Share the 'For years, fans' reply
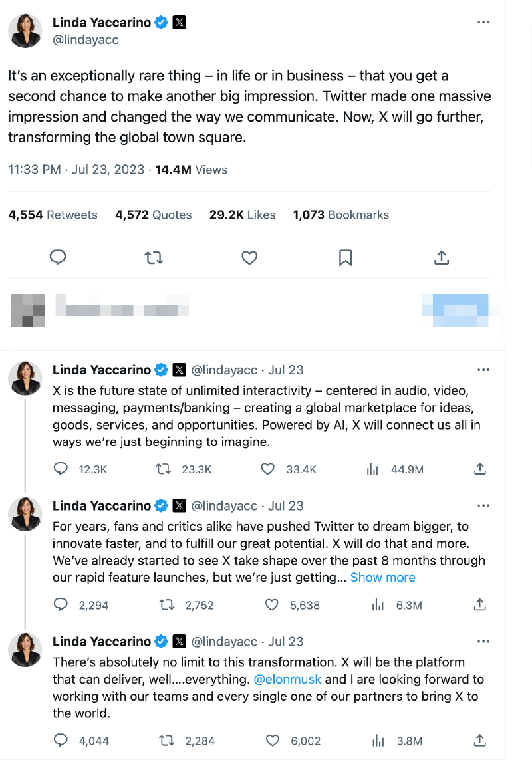Image resolution: width=532 pixels, height=760 pixels. pos(479,605)
